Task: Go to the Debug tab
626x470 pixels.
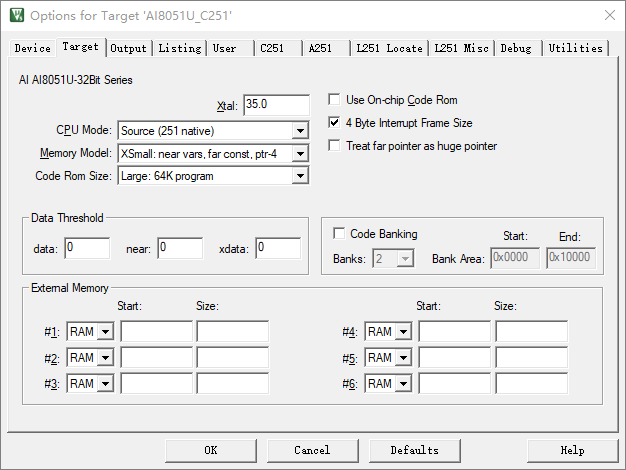Action: point(516,48)
